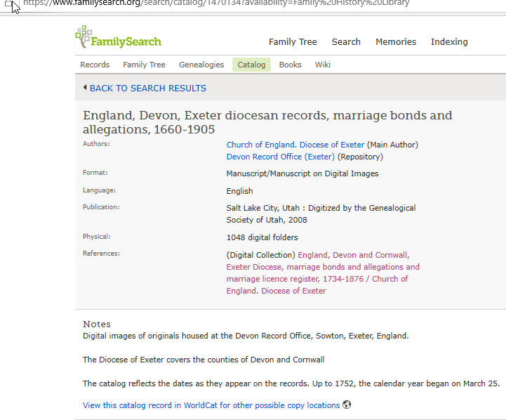Click the 'Notes' section heading
506x420 pixels.
97,324
